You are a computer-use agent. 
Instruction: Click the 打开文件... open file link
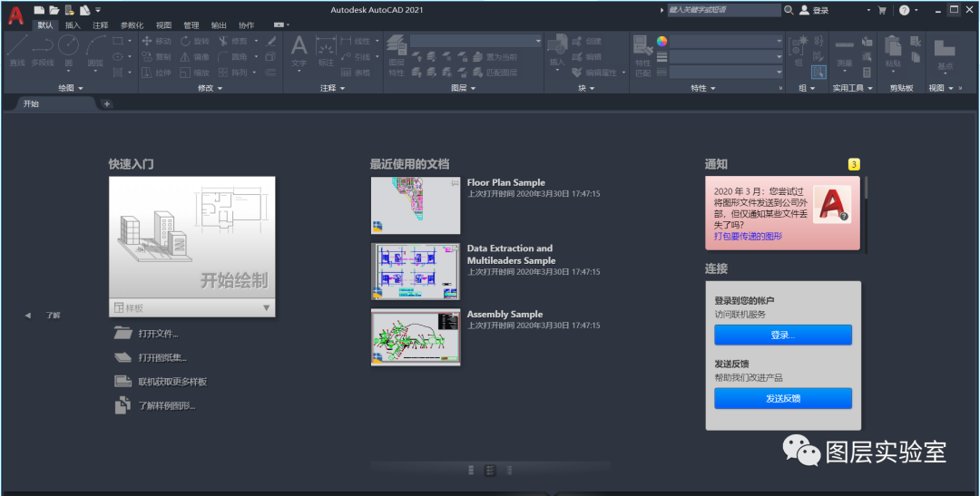point(158,335)
